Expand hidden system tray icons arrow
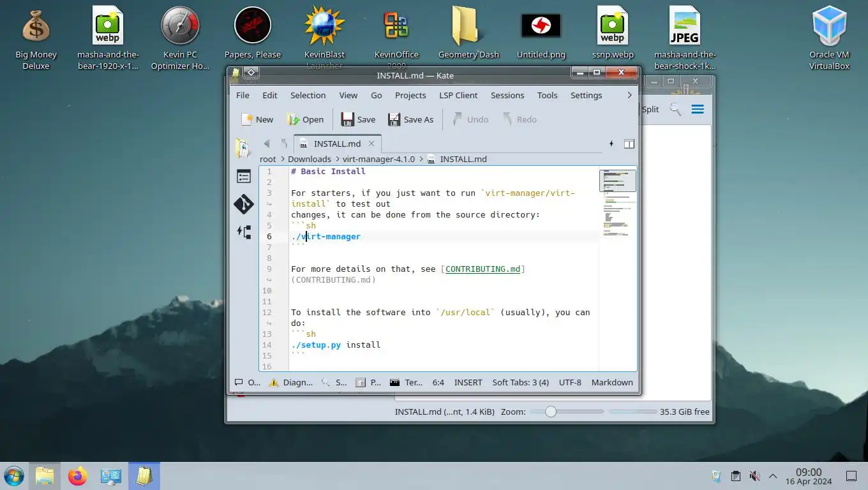Screen dimensions: 868x490 [x=773, y=476]
